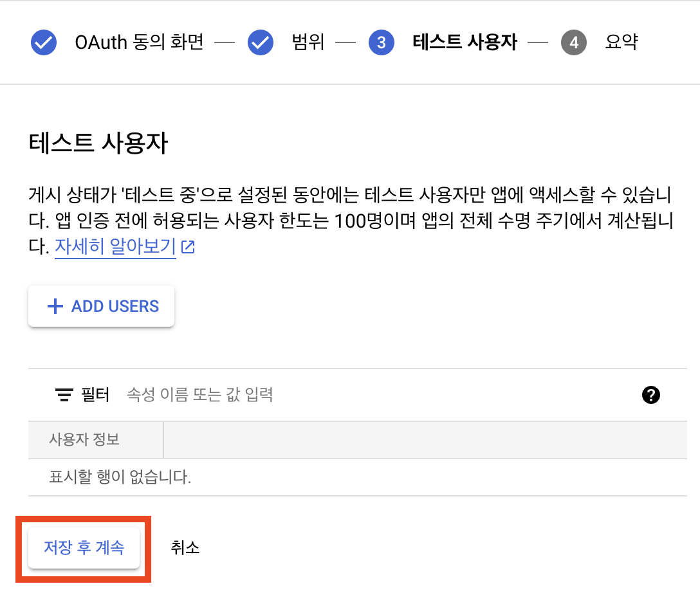Jump to the 요약 step label
Image resolution: width=700 pixels, height=593 pixels.
pos(622,43)
